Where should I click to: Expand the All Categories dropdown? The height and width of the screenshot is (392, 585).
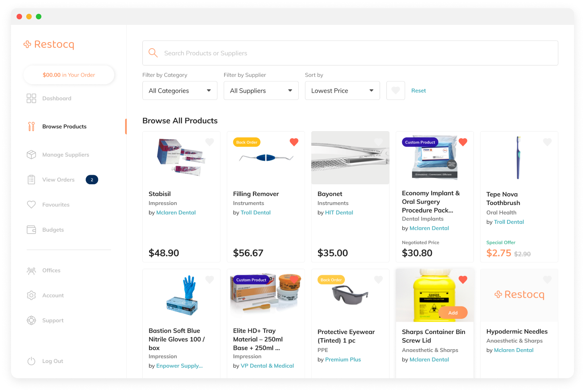coord(180,91)
